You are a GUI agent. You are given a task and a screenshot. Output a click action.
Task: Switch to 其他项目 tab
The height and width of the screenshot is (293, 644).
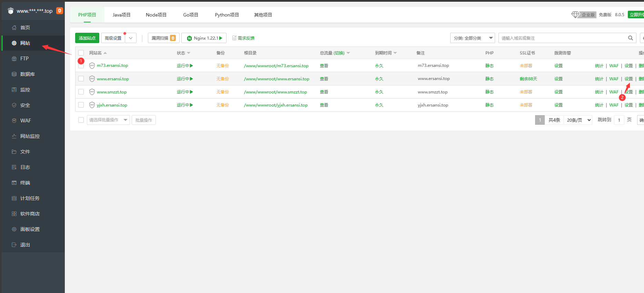pyautogui.click(x=263, y=15)
